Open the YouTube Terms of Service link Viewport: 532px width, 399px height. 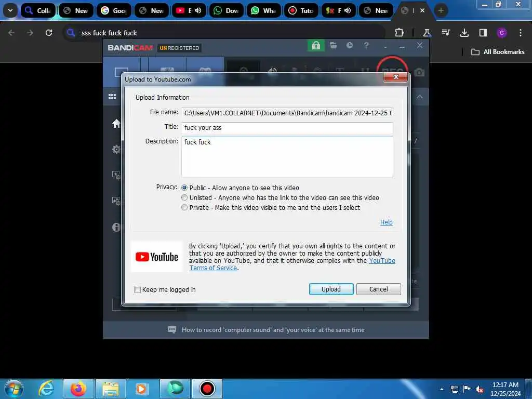[x=382, y=261]
